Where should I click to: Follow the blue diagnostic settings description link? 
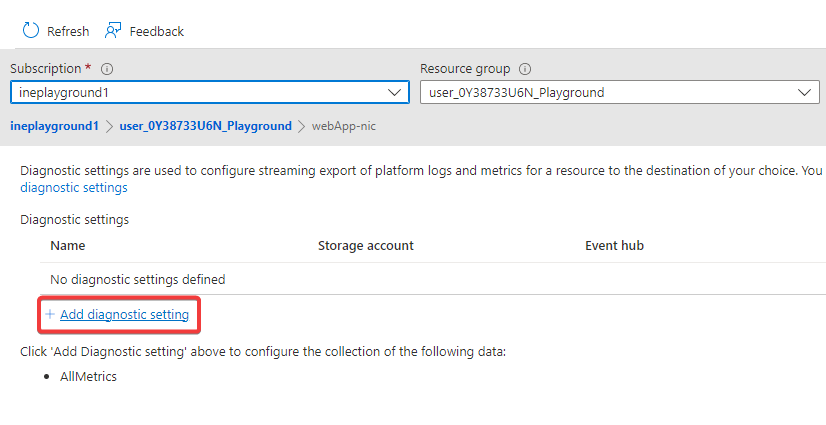click(x=74, y=187)
